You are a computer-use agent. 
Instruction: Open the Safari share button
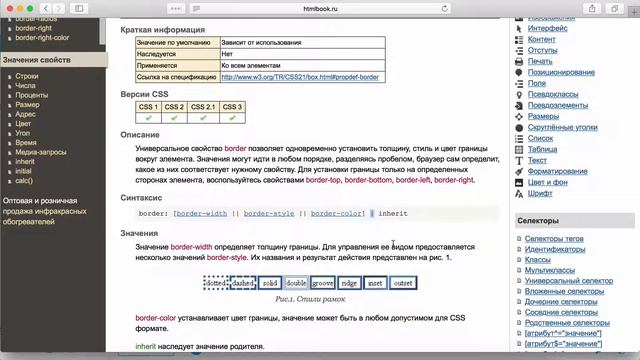coord(592,8)
